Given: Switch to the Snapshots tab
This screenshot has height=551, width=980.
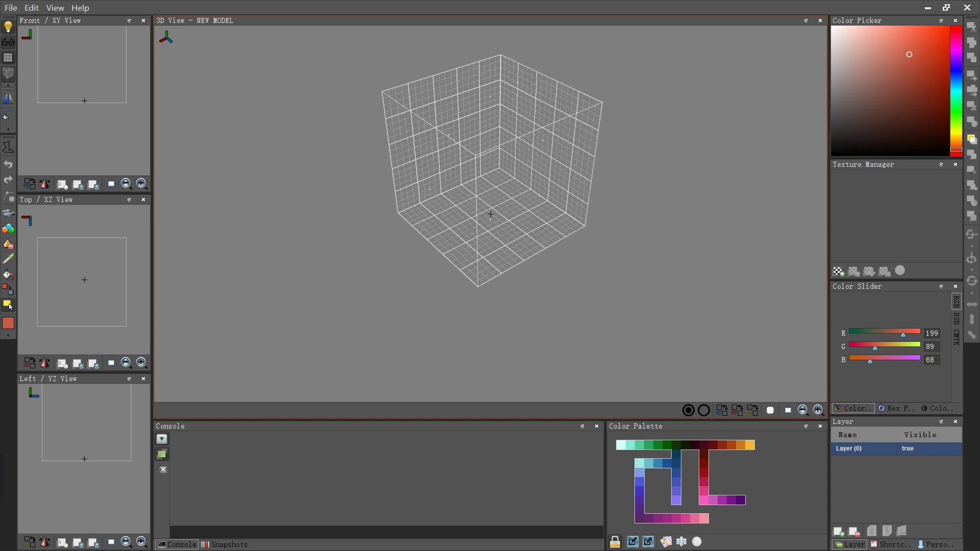Looking at the screenshot, I should pyautogui.click(x=229, y=544).
